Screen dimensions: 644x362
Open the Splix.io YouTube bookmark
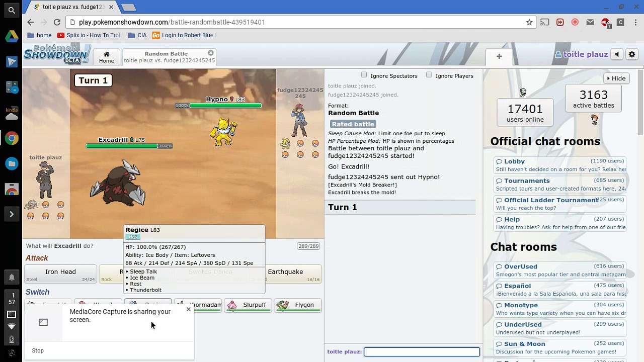coord(89,35)
